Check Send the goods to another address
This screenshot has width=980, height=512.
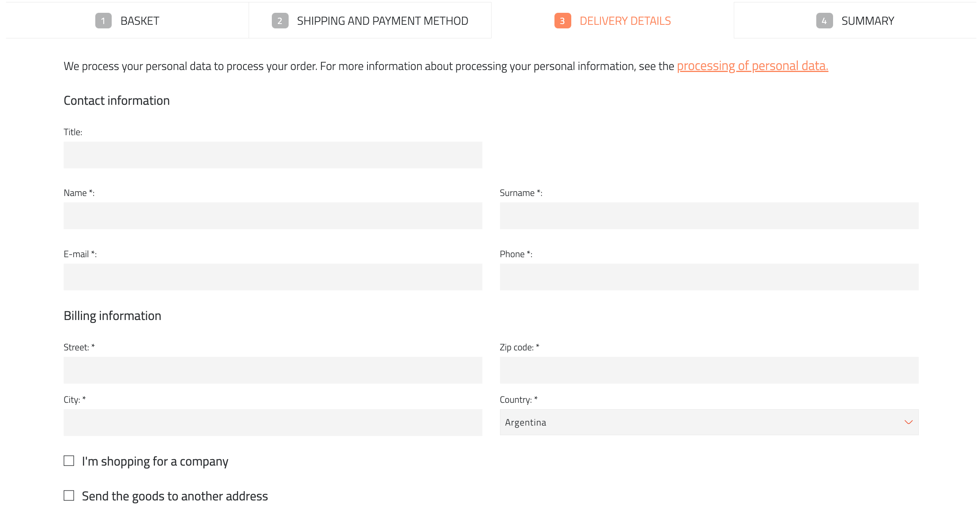69,496
